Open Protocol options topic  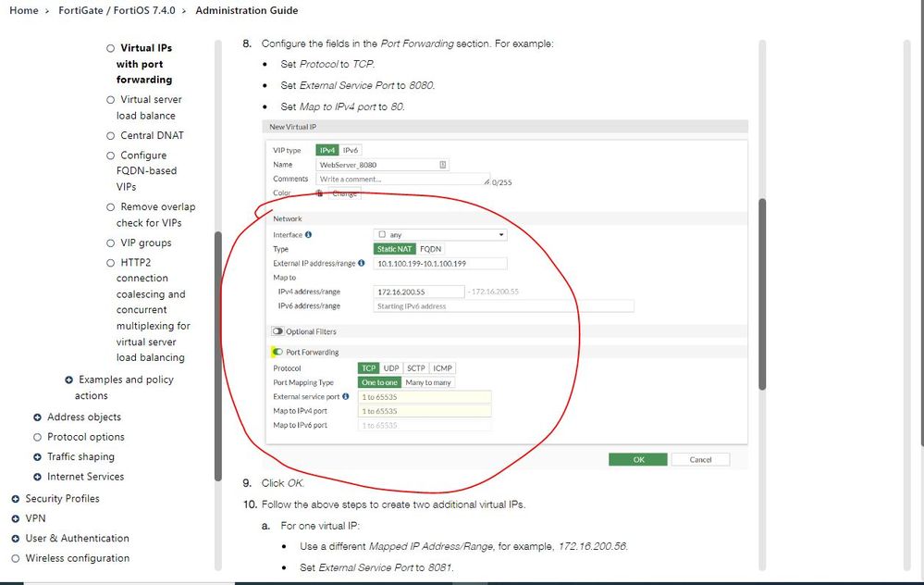coord(85,437)
